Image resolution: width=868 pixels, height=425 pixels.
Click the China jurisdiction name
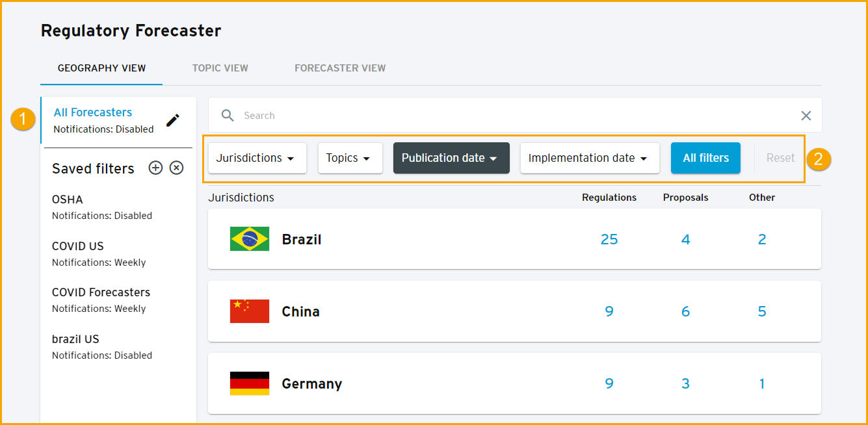(300, 311)
